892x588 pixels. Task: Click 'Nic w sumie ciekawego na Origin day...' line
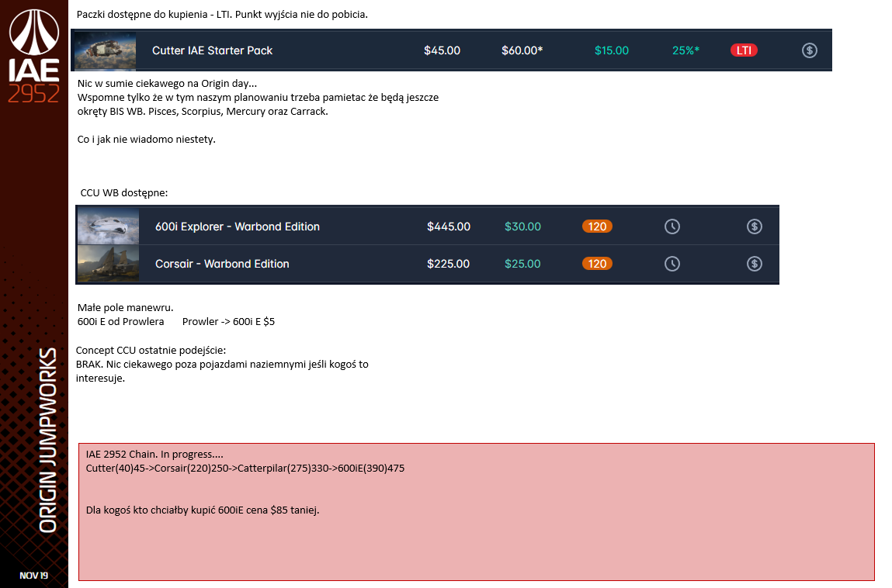(167, 84)
